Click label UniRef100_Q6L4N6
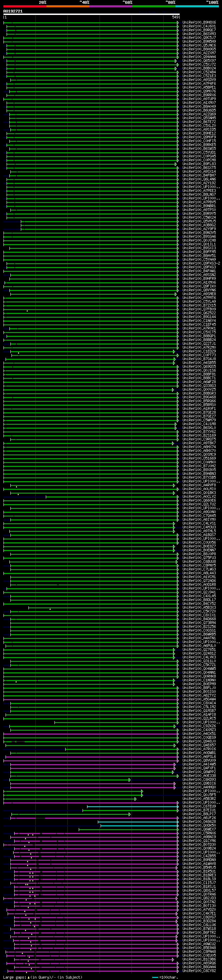Viewport: 222px width, 980px height. pos(199,179)
